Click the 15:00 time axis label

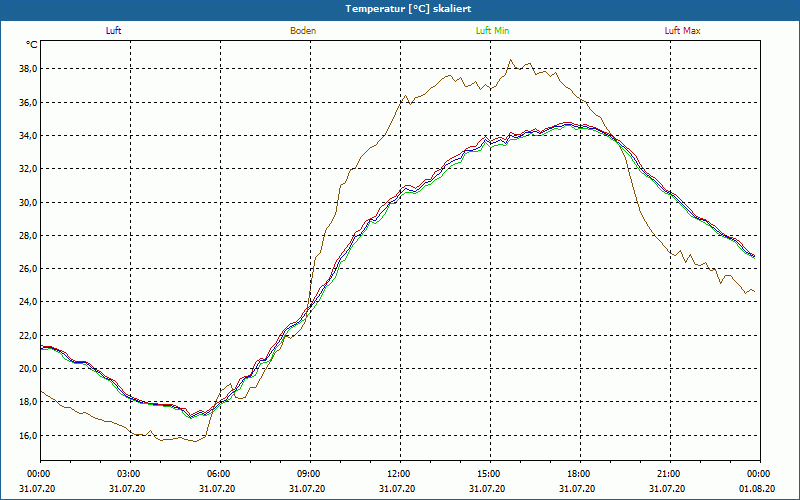click(x=490, y=474)
